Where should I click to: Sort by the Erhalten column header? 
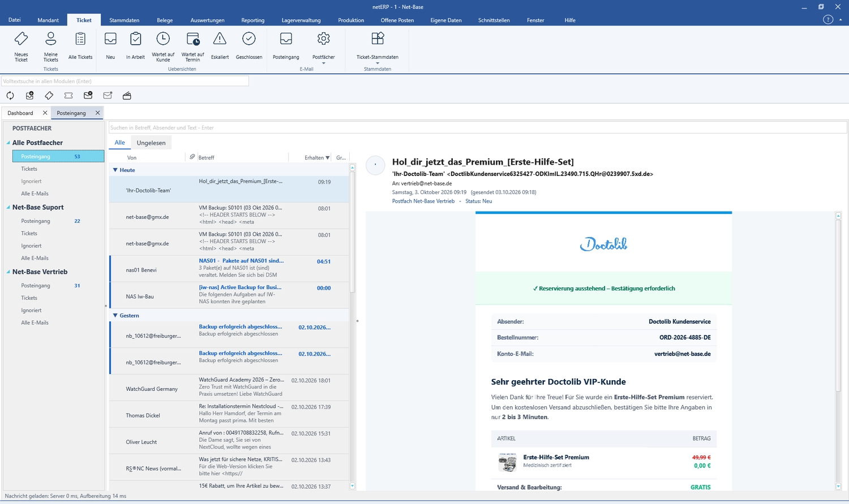point(316,158)
